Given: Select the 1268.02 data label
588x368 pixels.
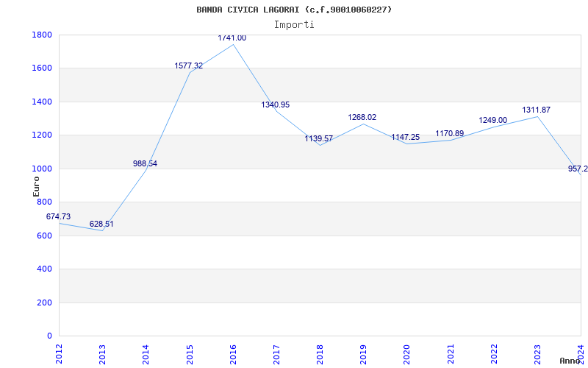Looking at the screenshot, I should (362, 118).
